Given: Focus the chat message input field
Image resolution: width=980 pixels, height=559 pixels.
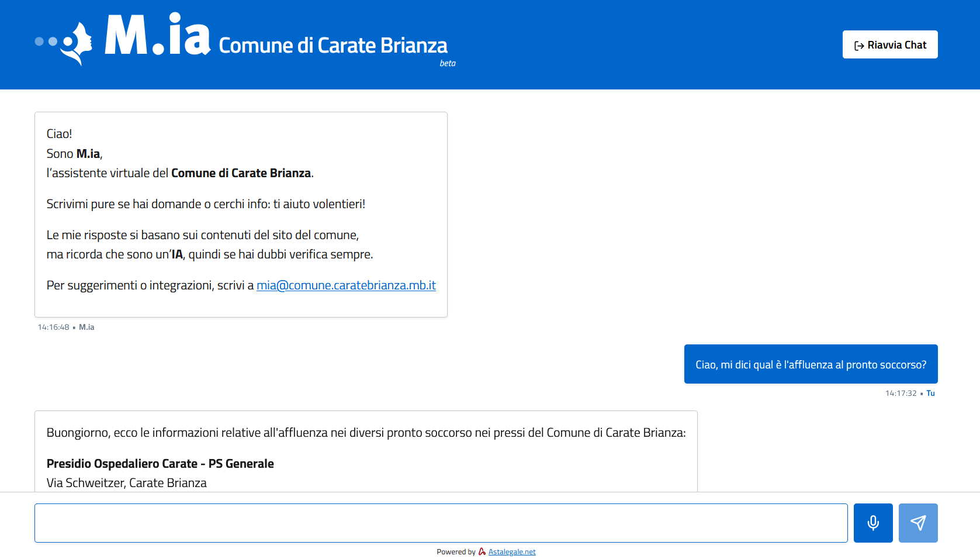Looking at the screenshot, I should point(441,523).
